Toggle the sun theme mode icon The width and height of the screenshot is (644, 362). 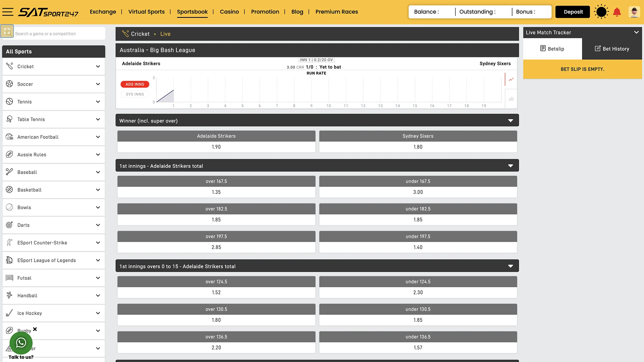pyautogui.click(x=601, y=12)
